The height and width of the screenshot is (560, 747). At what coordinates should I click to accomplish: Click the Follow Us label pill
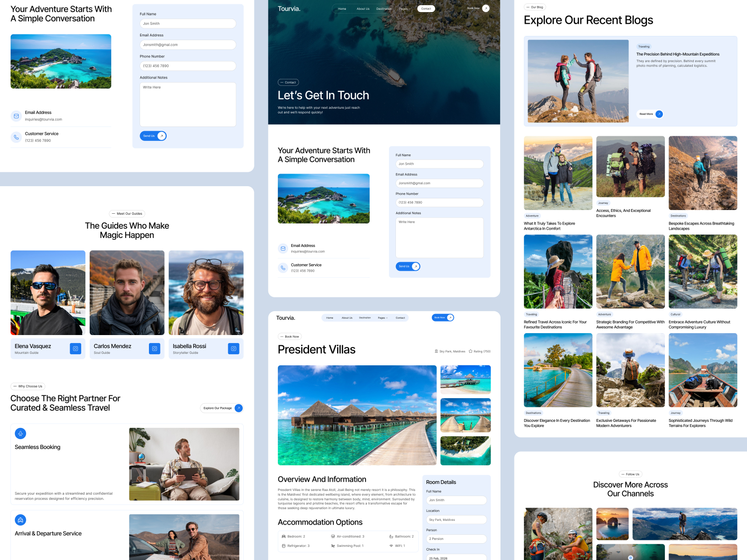(630, 474)
